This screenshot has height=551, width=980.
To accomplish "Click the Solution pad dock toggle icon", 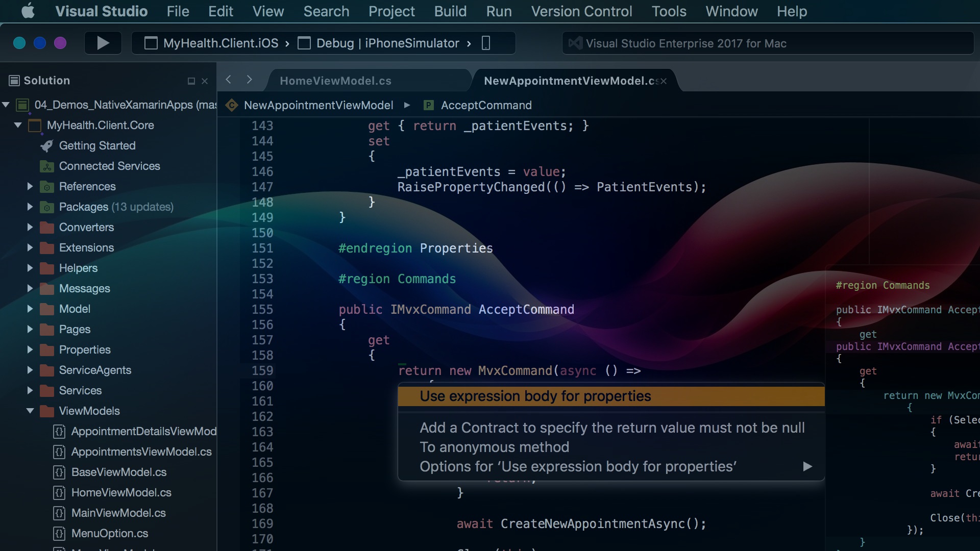I will (191, 81).
